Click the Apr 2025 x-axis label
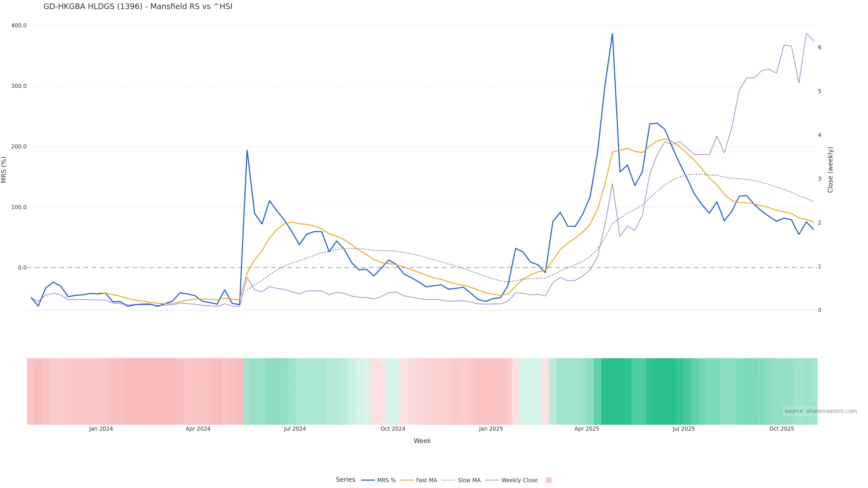 tap(587, 429)
